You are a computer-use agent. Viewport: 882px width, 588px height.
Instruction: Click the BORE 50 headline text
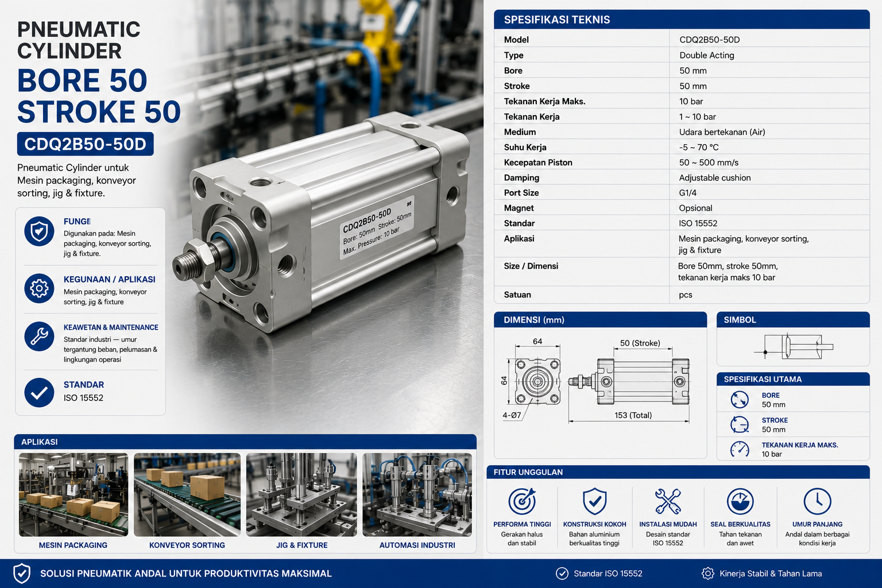[x=82, y=80]
